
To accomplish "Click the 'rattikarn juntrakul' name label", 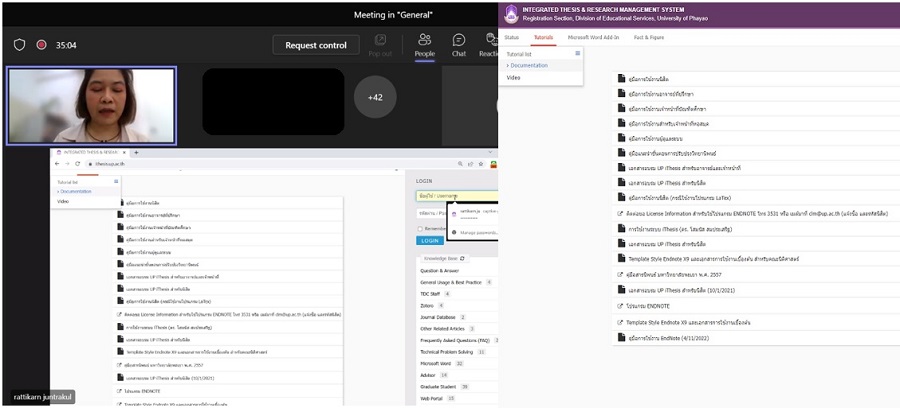I will [43, 397].
